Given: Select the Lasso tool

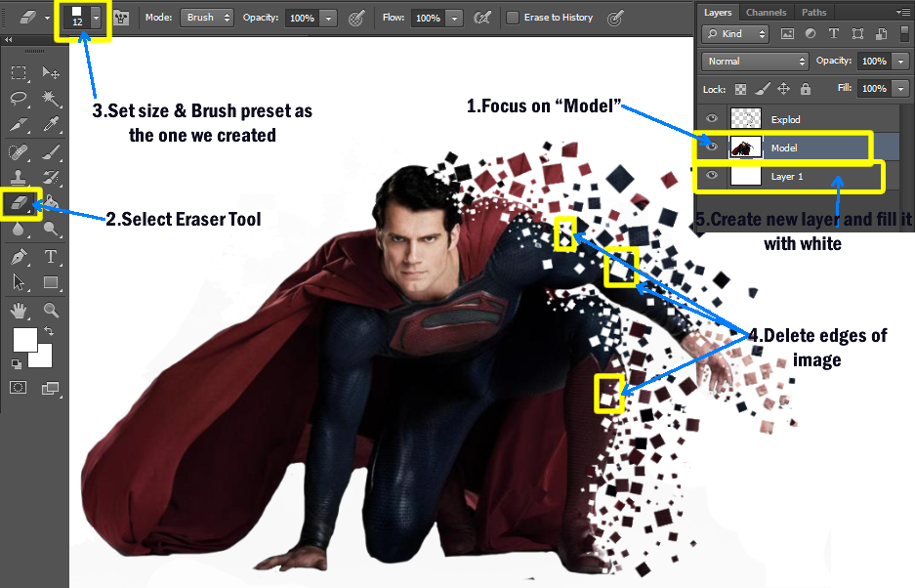Looking at the screenshot, I should point(19,98).
